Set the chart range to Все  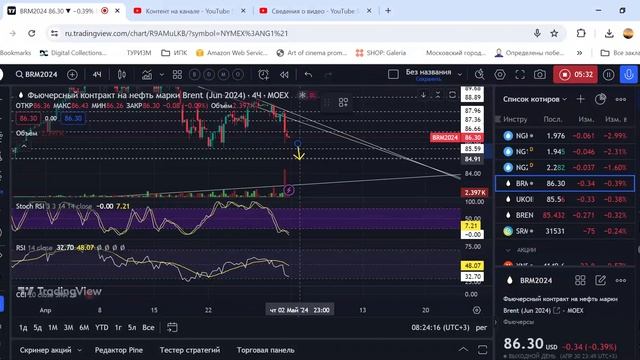point(148,327)
